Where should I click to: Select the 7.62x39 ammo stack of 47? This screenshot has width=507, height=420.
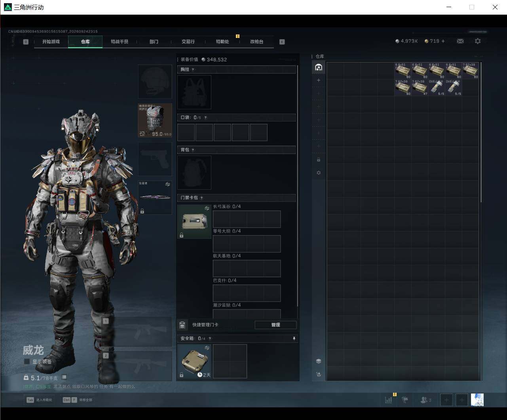420,87
